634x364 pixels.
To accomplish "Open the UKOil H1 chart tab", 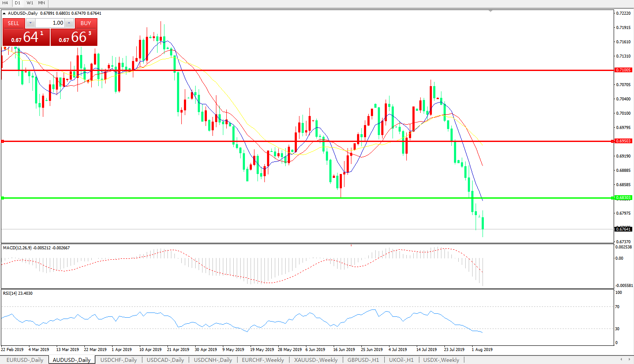I will pos(401,360).
